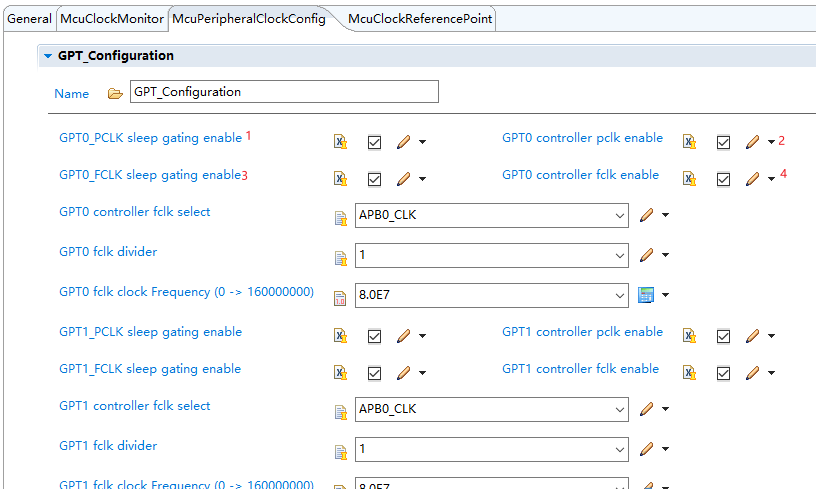
Task: Click the document icon left of GPT1 fclk divider
Action: coord(340,451)
